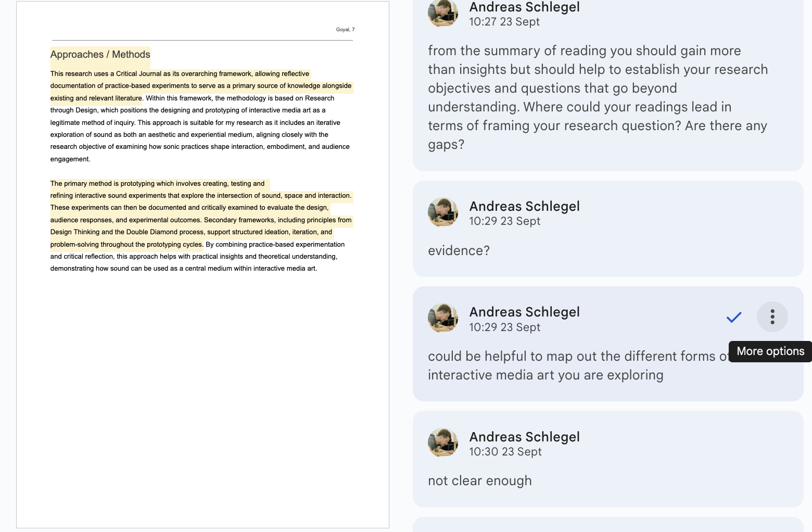Click the highlighted "Approaches / Methods" heading
The image size is (812, 532).
(x=100, y=55)
